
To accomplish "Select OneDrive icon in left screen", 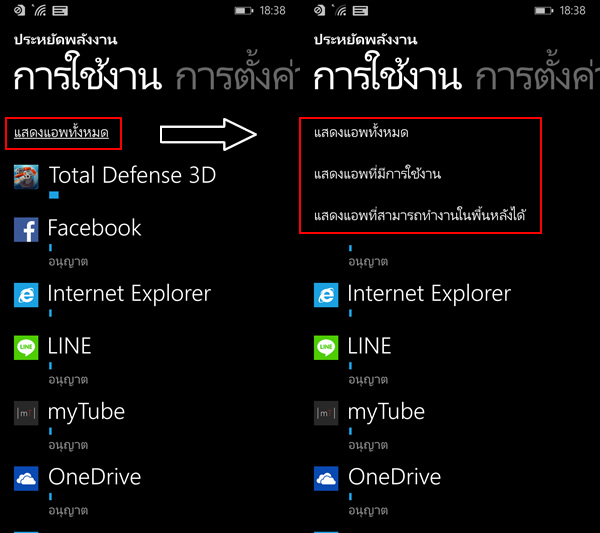I will 26,479.
